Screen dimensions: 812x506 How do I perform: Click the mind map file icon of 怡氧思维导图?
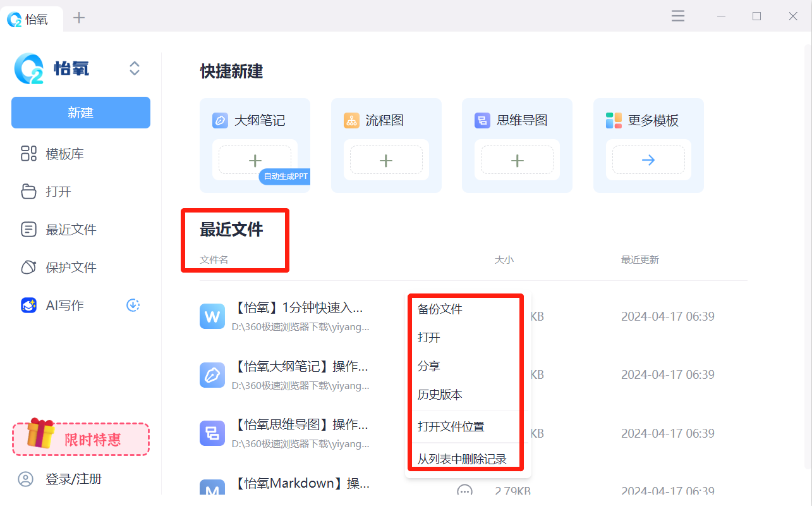[x=212, y=433]
